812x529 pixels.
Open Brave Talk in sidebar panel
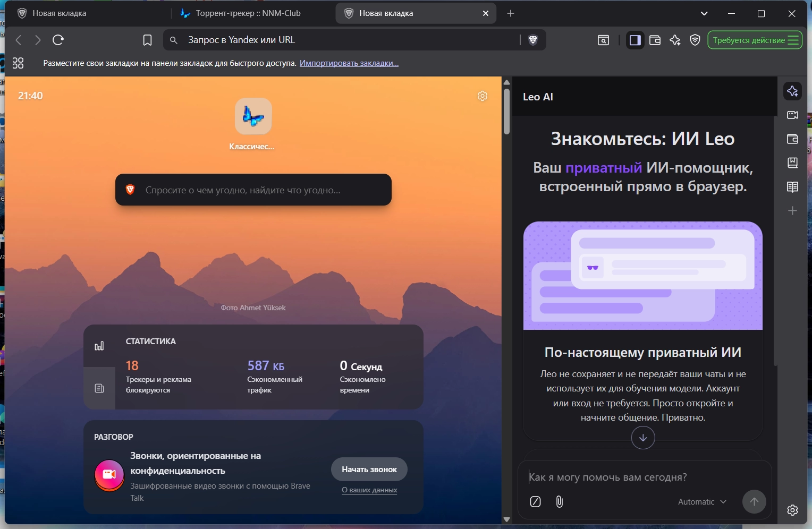pyautogui.click(x=792, y=115)
